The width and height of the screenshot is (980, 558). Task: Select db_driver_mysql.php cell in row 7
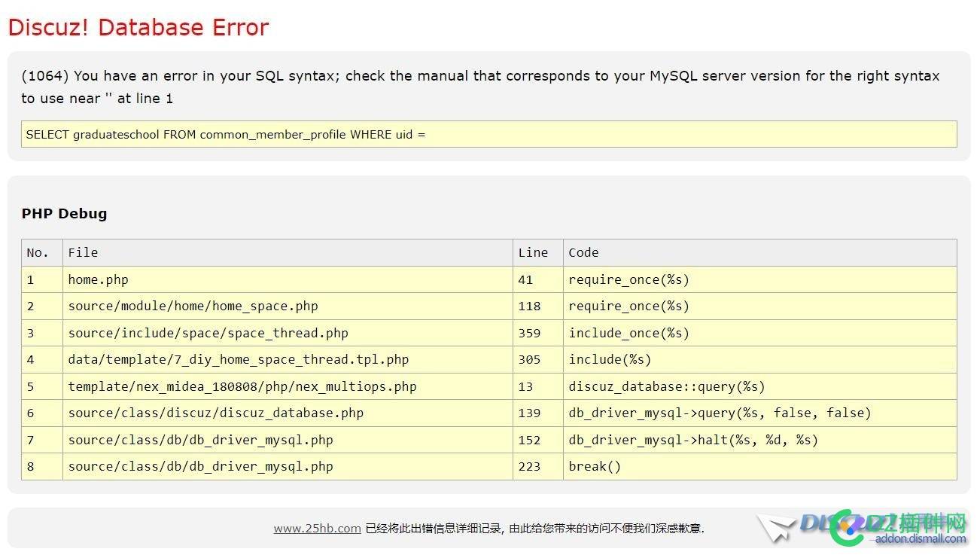pos(288,440)
